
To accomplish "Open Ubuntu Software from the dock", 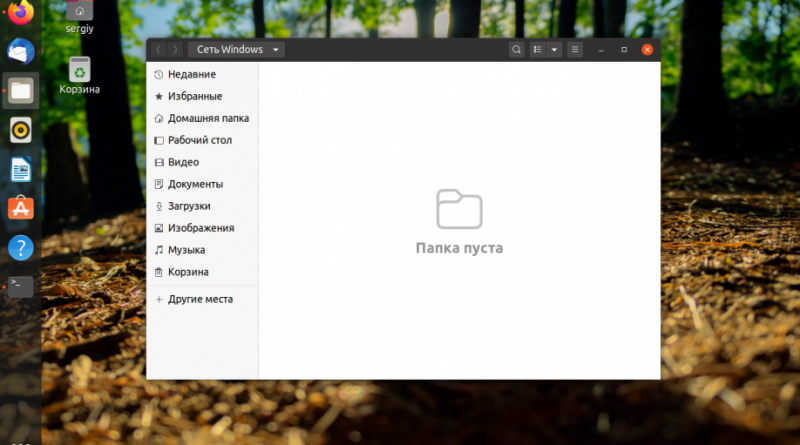I will click(21, 208).
